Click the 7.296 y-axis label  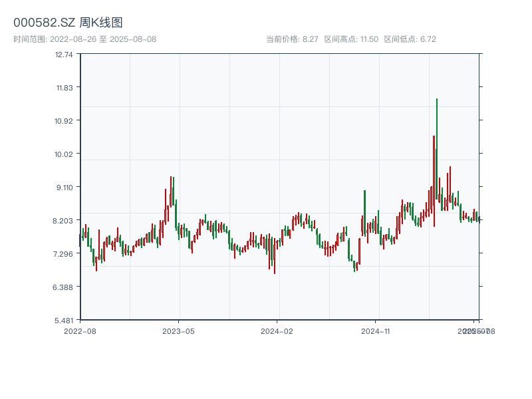point(65,254)
